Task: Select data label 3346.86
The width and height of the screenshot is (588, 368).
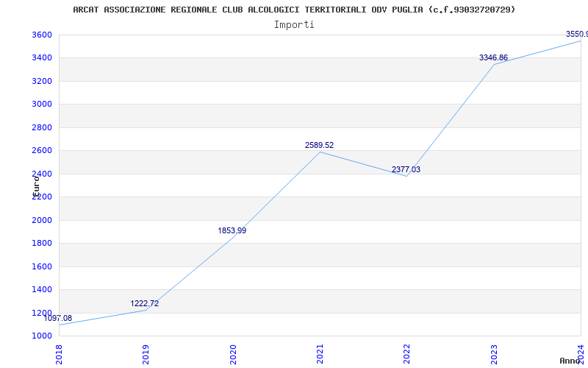Action: pyautogui.click(x=493, y=58)
